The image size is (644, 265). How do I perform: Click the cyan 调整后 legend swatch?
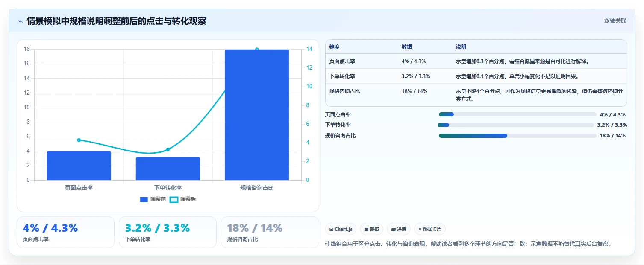pyautogui.click(x=173, y=200)
